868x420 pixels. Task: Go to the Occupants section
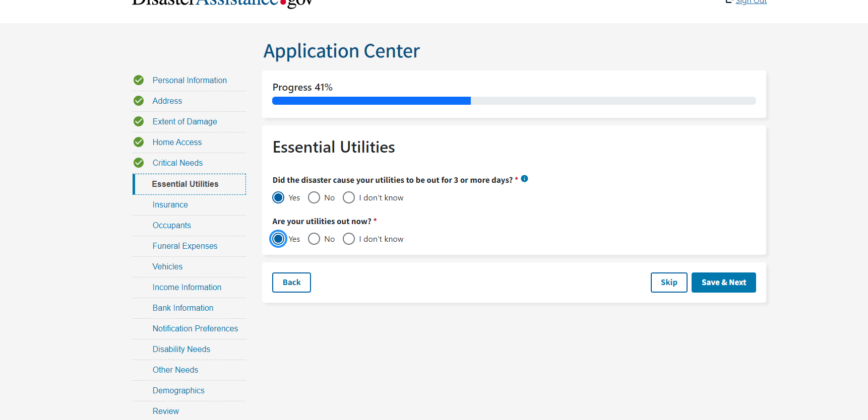point(172,225)
